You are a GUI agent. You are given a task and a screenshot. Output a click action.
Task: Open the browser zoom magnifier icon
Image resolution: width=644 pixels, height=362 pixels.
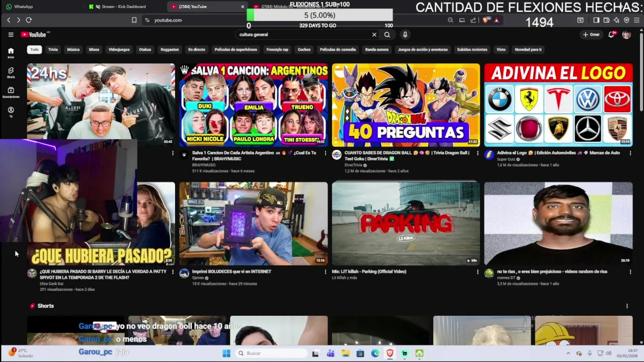click(450, 20)
